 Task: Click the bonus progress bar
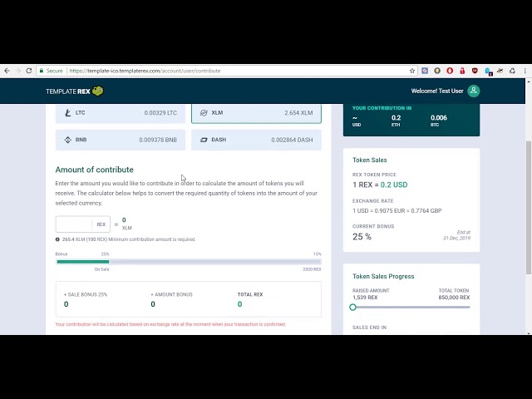tap(189, 262)
